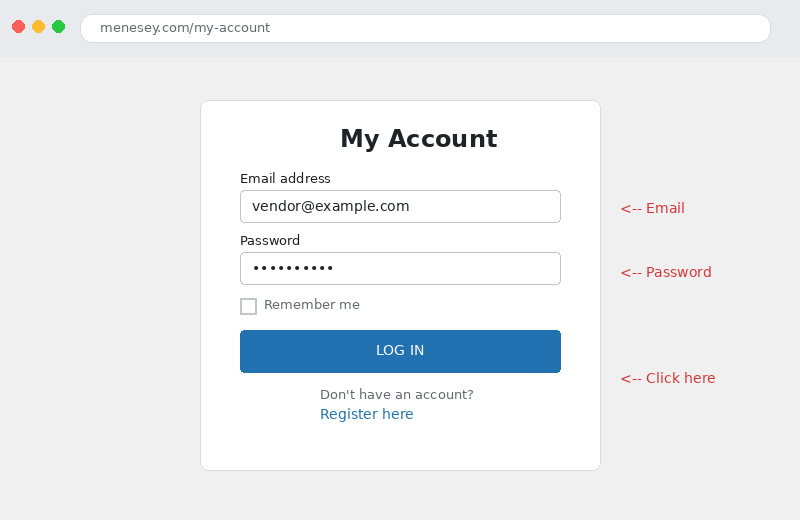Click the red Email arrow annotation
The image size is (800, 520).
[653, 208]
